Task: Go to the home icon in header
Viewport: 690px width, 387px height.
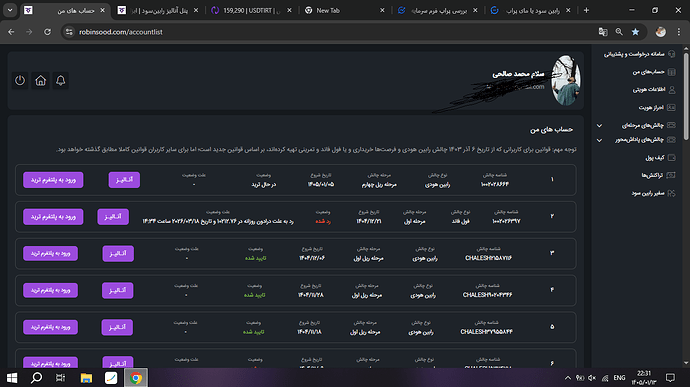Action: (x=40, y=81)
